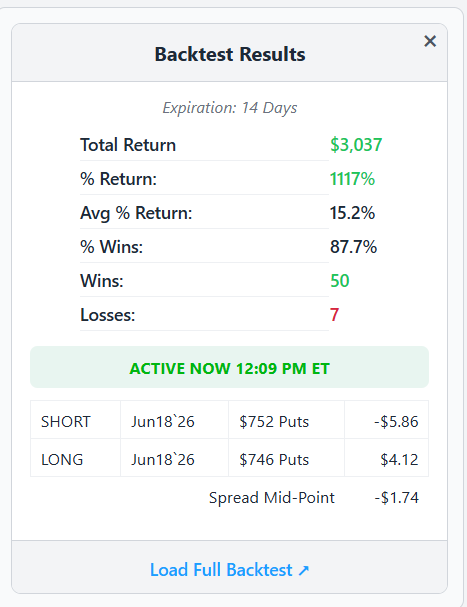Click the Wins count 50
This screenshot has height=607, width=467.
coord(340,281)
